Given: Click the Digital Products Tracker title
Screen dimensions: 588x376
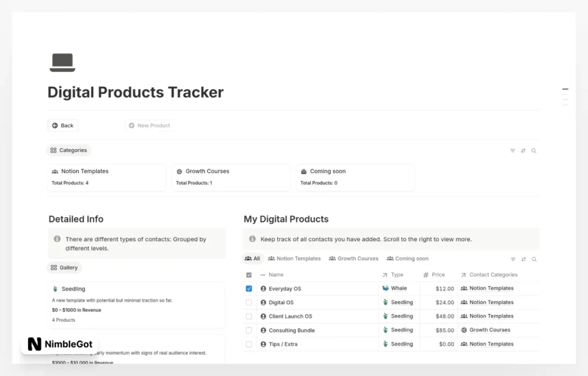Looking at the screenshot, I should [x=136, y=92].
